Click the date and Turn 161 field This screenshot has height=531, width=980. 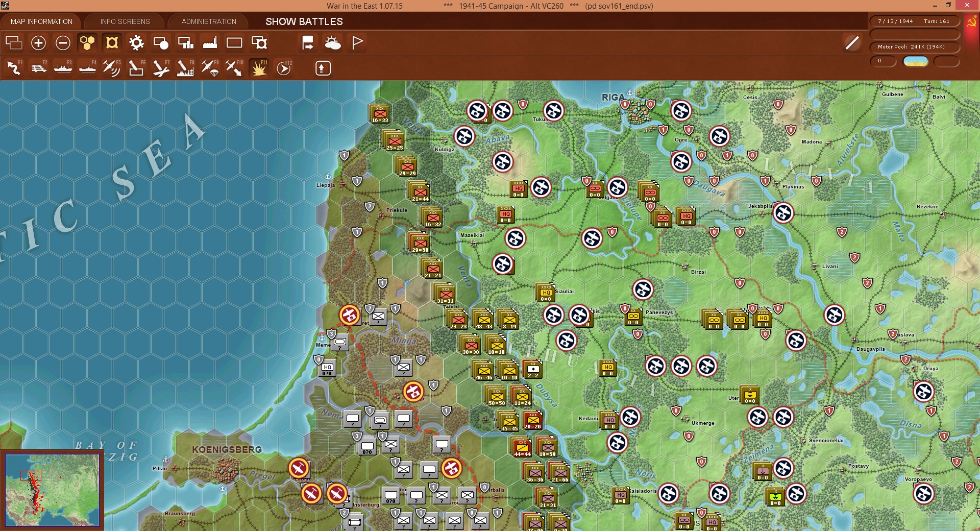(914, 21)
